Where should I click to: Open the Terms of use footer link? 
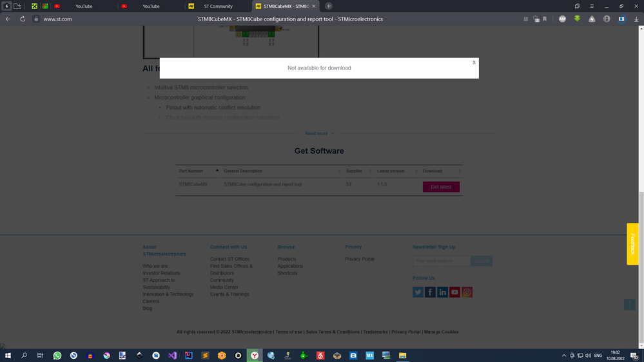pyautogui.click(x=289, y=332)
